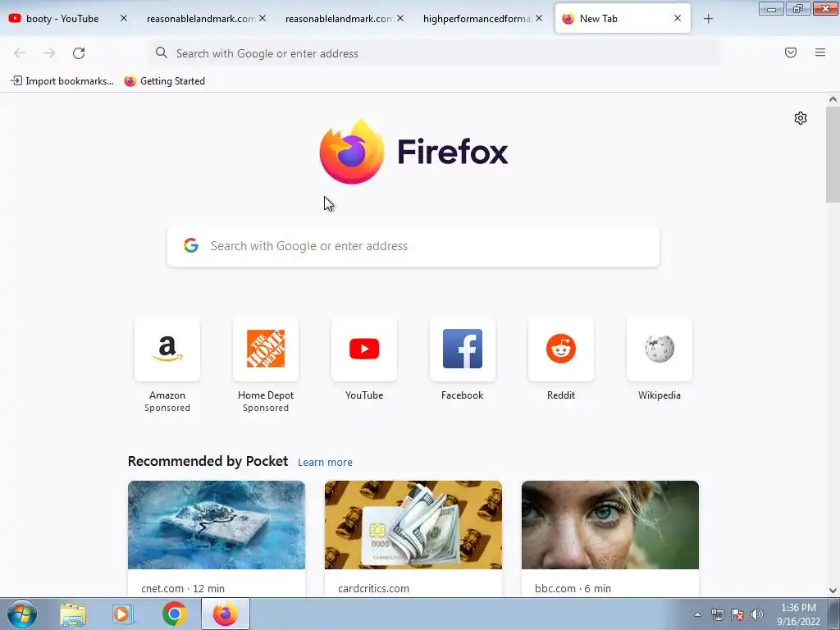This screenshot has width=840, height=630.
Task: Click Firefox taskbar icon
Action: [226, 614]
